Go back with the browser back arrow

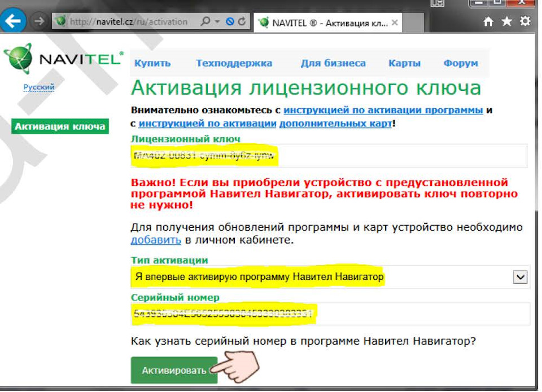click(13, 21)
